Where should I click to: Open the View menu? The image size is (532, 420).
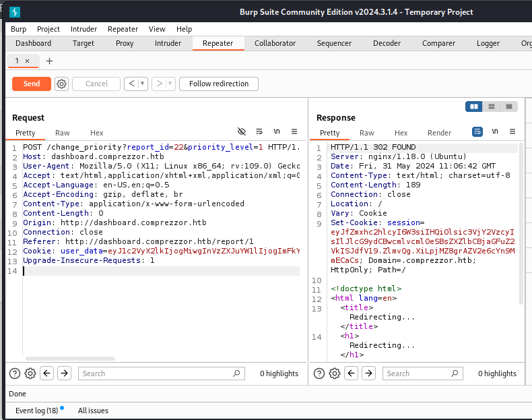(157, 29)
